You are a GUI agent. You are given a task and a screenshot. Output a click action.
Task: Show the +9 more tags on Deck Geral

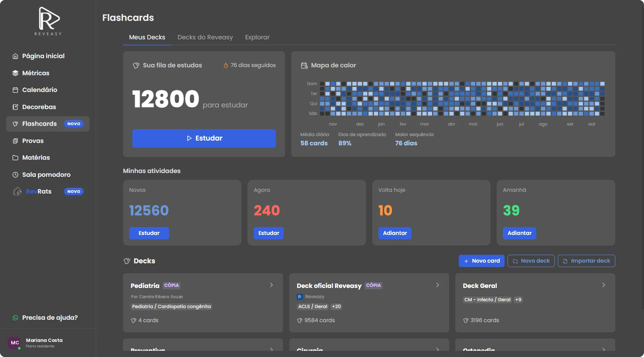tap(518, 300)
